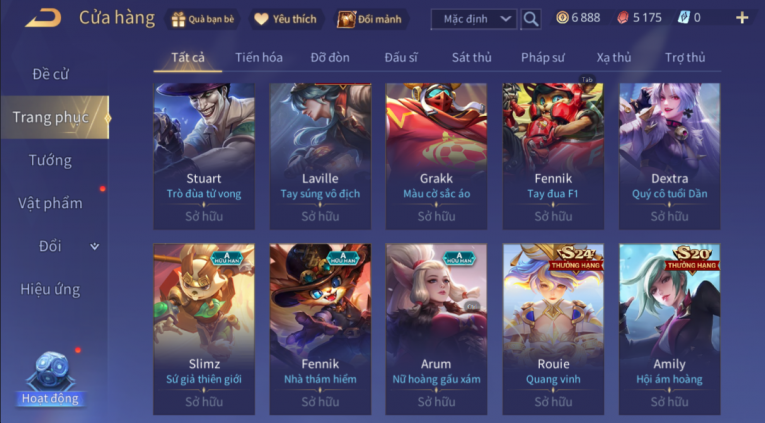This screenshot has height=423, width=765.
Task: Select Stuart Trò đùa tử vong skin
Action: [x=204, y=156]
